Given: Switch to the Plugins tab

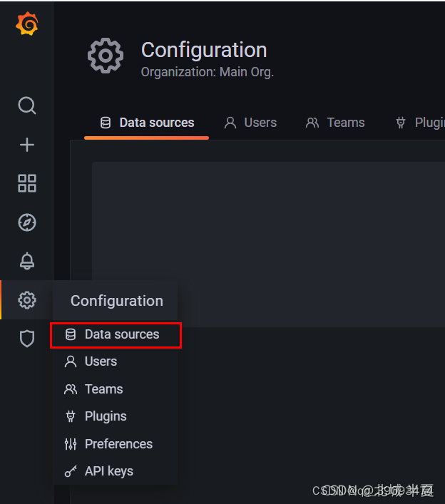Looking at the screenshot, I should click(421, 123).
